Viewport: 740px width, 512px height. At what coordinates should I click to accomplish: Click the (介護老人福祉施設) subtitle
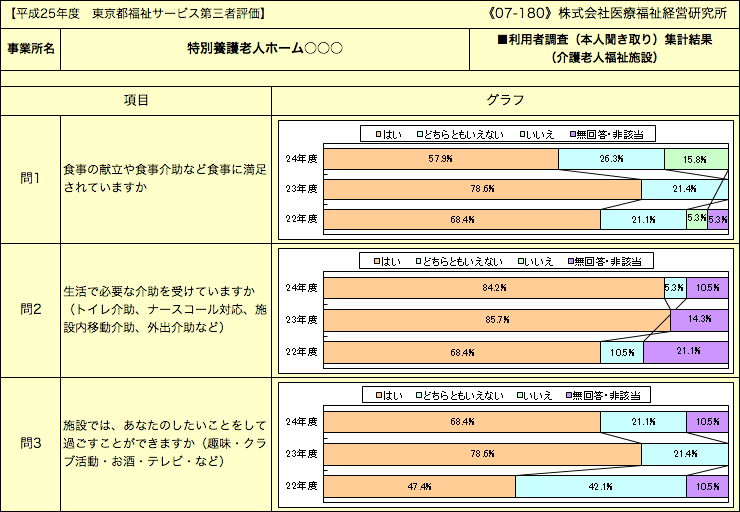click(x=605, y=58)
